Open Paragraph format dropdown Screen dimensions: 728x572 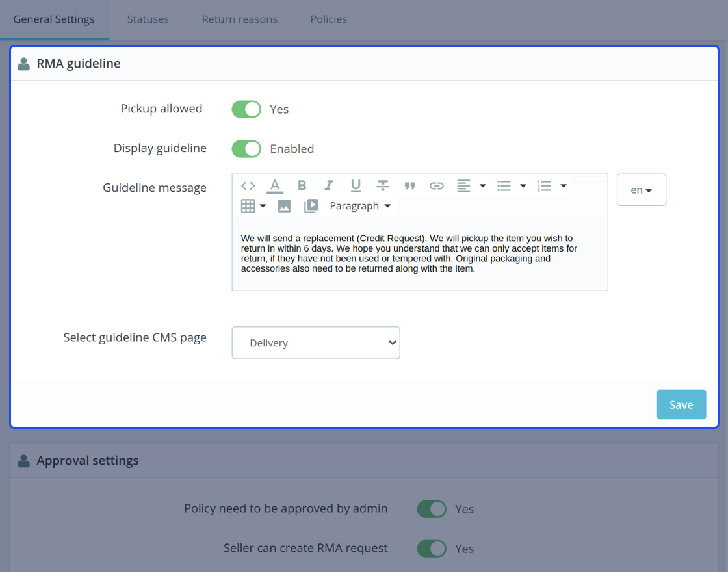[x=360, y=205]
